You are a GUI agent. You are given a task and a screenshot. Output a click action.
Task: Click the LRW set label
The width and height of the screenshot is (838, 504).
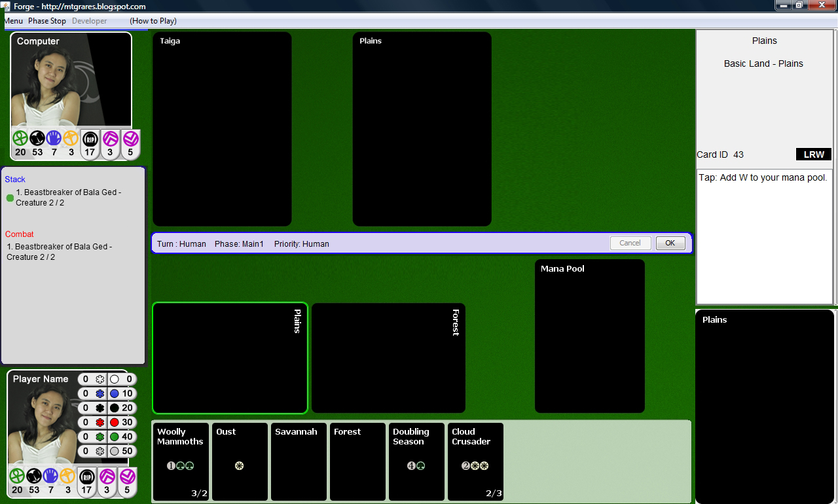(814, 154)
